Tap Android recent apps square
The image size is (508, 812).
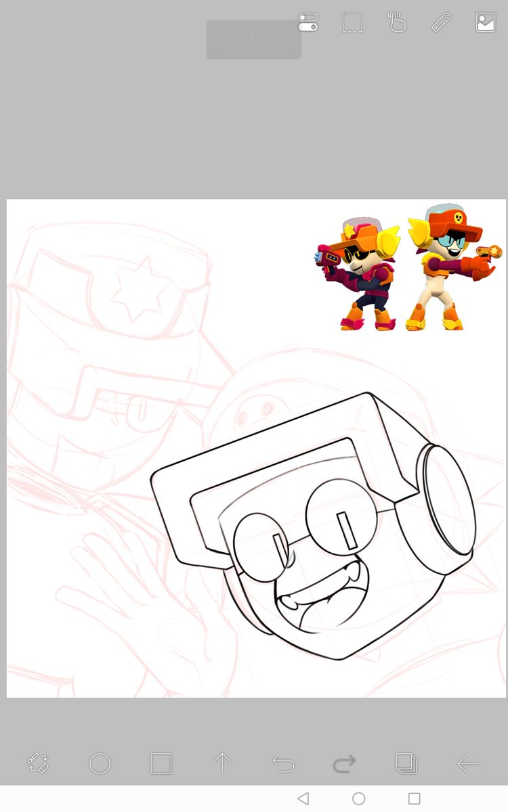415,798
